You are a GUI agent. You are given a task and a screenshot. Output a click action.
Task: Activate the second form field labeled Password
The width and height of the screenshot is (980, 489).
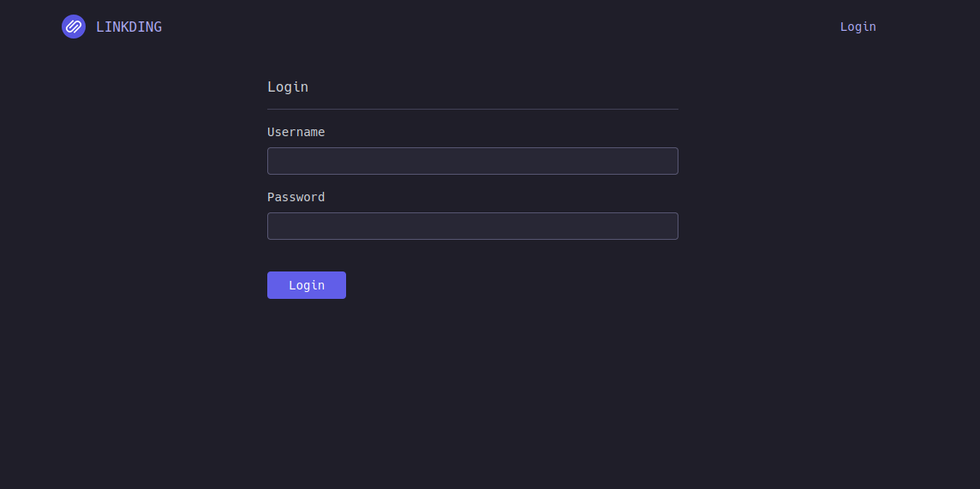click(x=472, y=226)
